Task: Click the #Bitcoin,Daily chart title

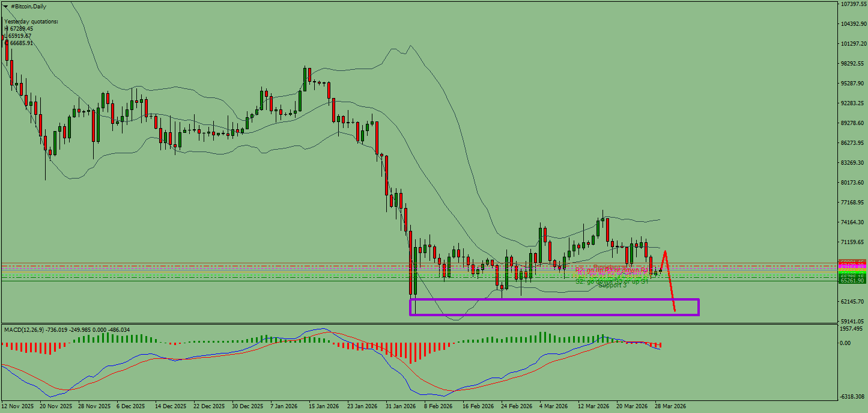Action: (28, 7)
